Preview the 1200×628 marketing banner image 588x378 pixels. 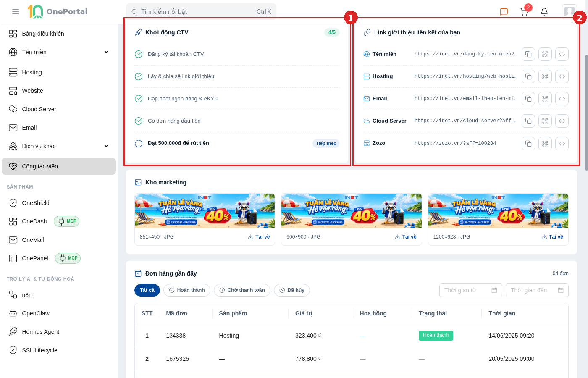click(x=498, y=211)
